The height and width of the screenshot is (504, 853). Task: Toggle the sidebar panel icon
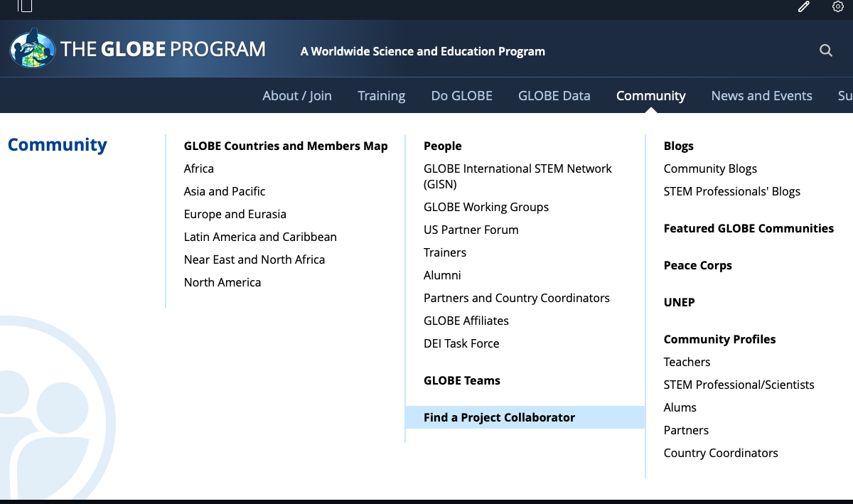25,6
